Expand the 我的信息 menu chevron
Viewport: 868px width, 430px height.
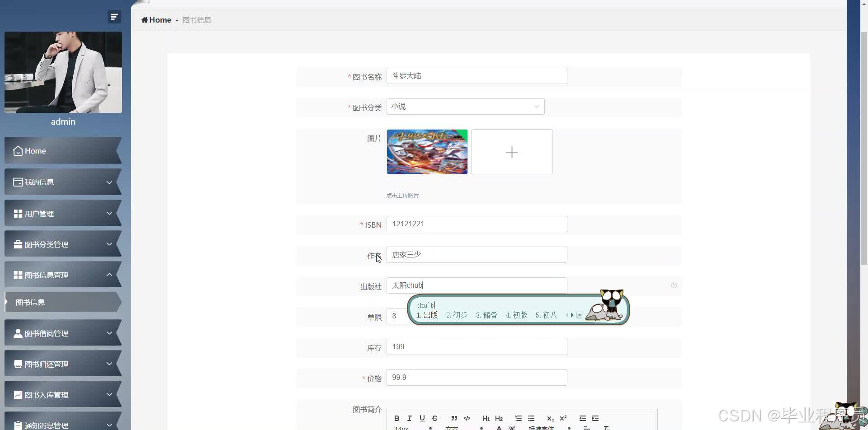(109, 182)
